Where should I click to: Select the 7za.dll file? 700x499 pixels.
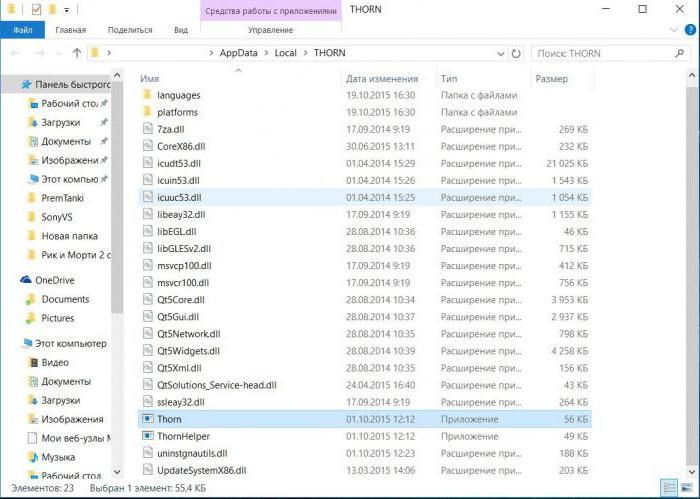tap(364, 129)
